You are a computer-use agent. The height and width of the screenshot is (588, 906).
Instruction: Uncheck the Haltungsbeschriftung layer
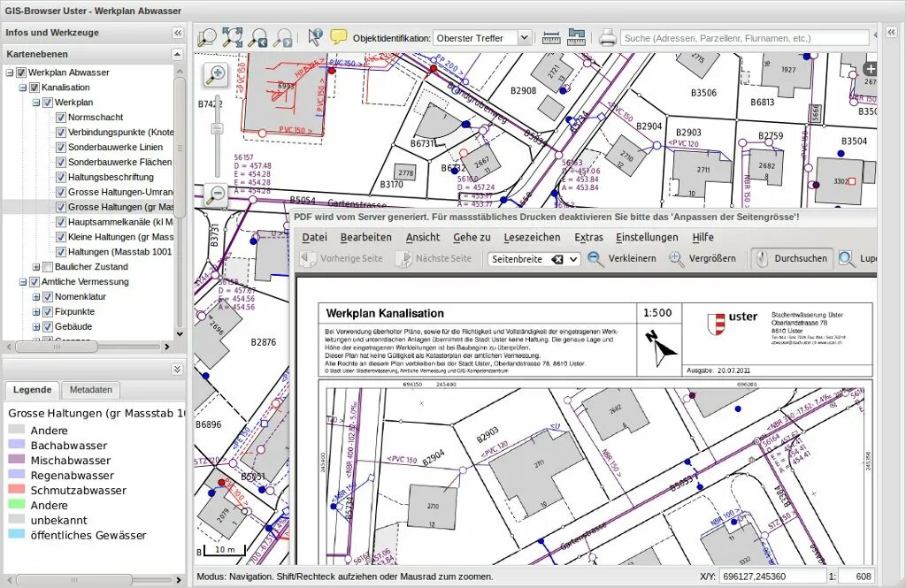pos(61,178)
